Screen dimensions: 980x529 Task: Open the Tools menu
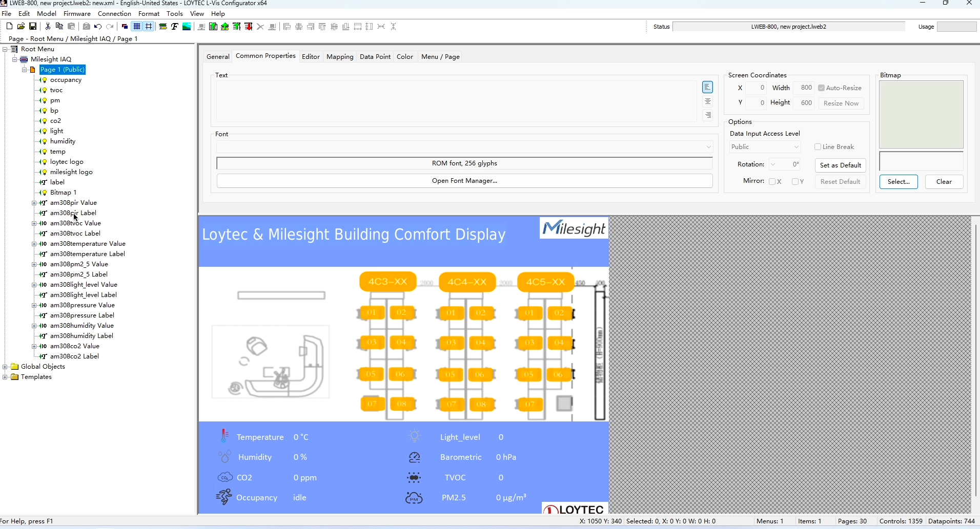pyautogui.click(x=175, y=14)
